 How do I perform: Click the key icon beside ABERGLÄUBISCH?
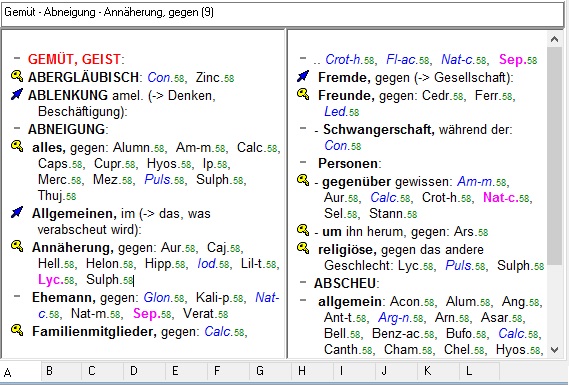17,76
